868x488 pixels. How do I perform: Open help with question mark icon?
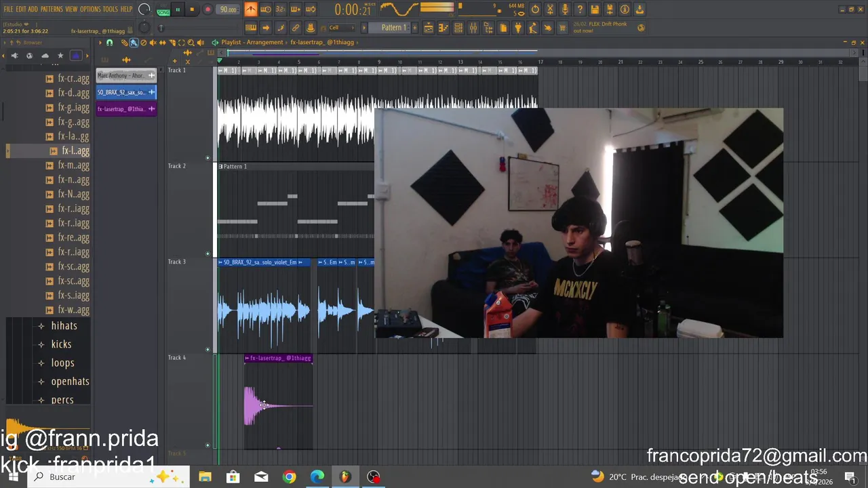click(580, 9)
